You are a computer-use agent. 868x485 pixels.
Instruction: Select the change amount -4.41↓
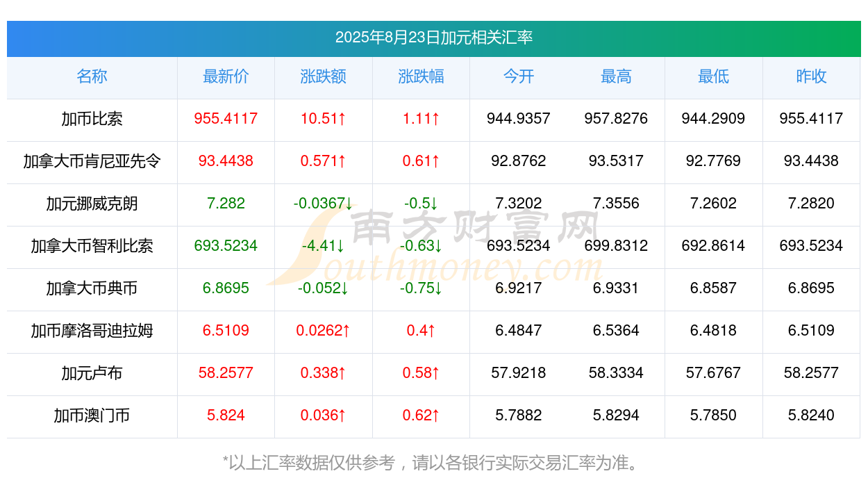click(x=324, y=246)
